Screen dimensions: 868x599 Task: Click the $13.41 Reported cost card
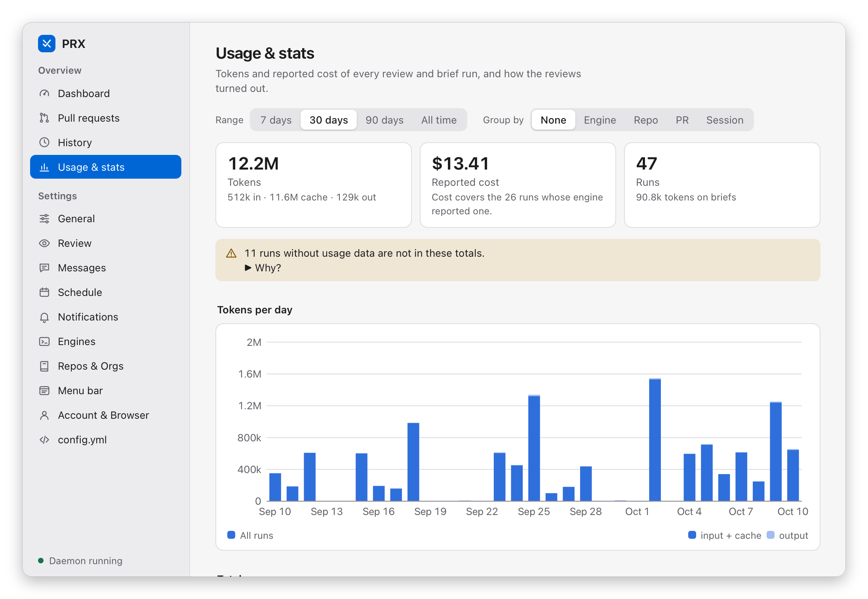click(x=518, y=185)
